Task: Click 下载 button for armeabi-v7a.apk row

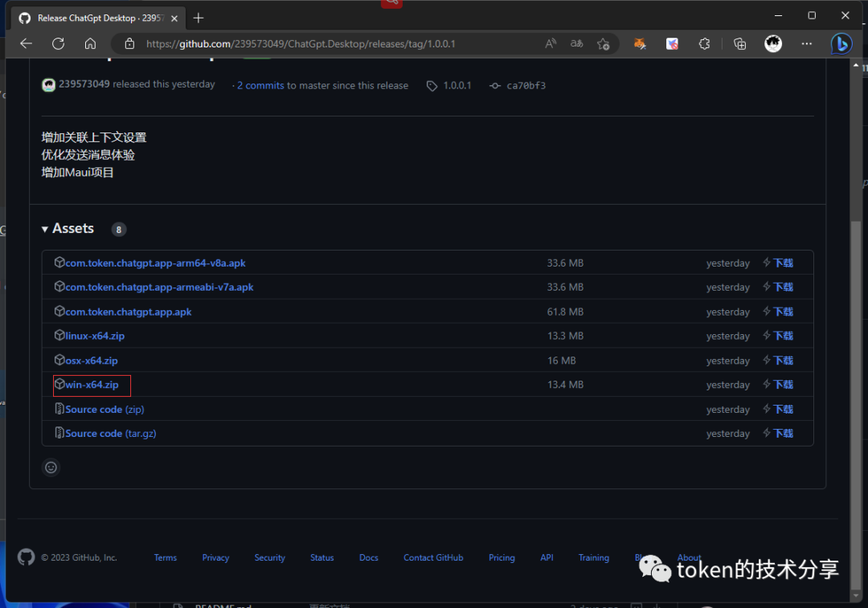Action: tap(778, 287)
